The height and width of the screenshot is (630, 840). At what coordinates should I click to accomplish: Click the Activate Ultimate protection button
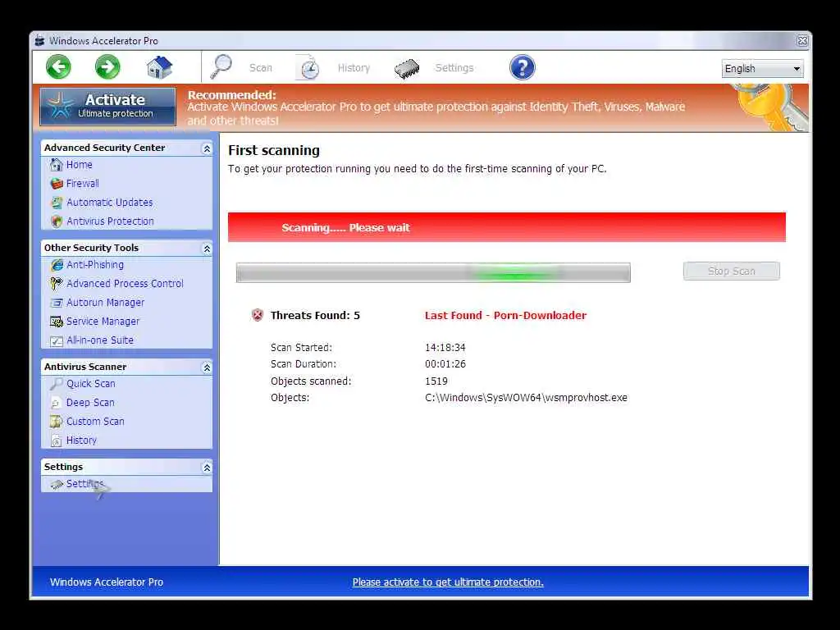[x=107, y=107]
